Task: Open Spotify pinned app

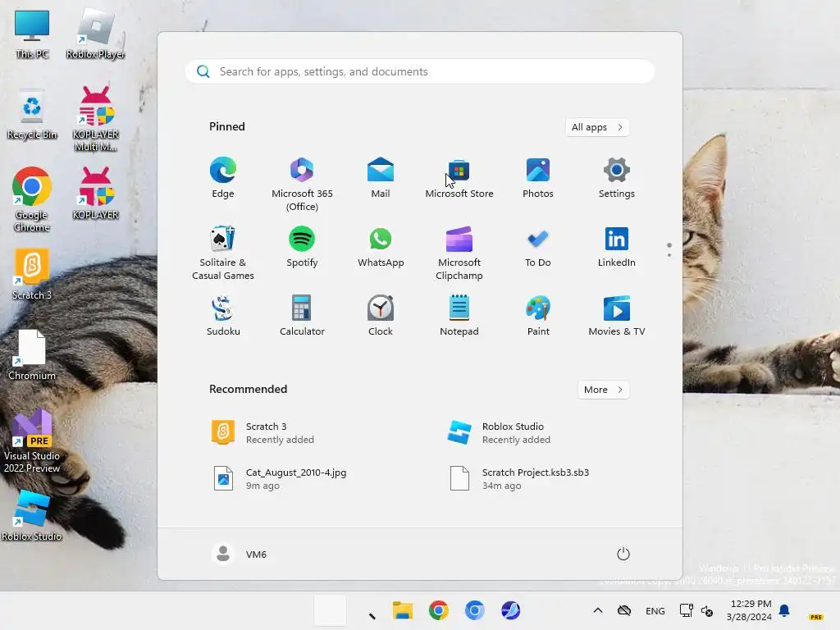Action: coord(302,247)
